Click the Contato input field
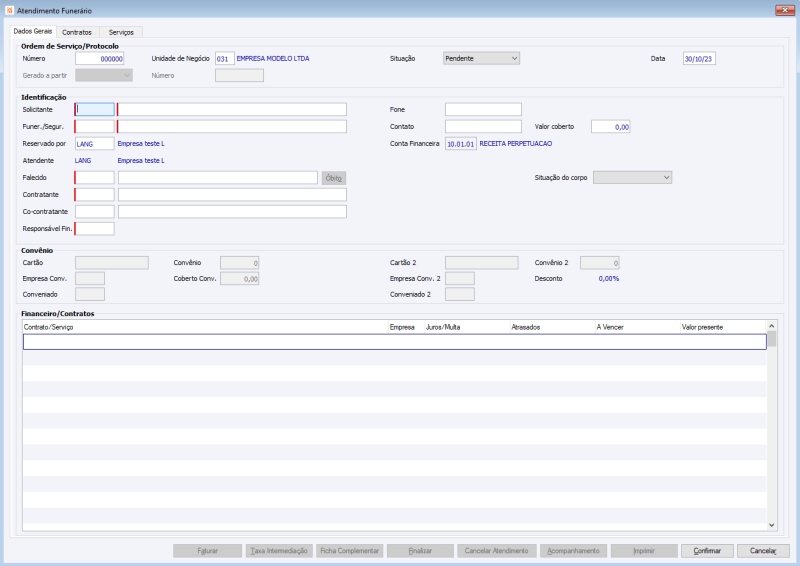 (483, 127)
